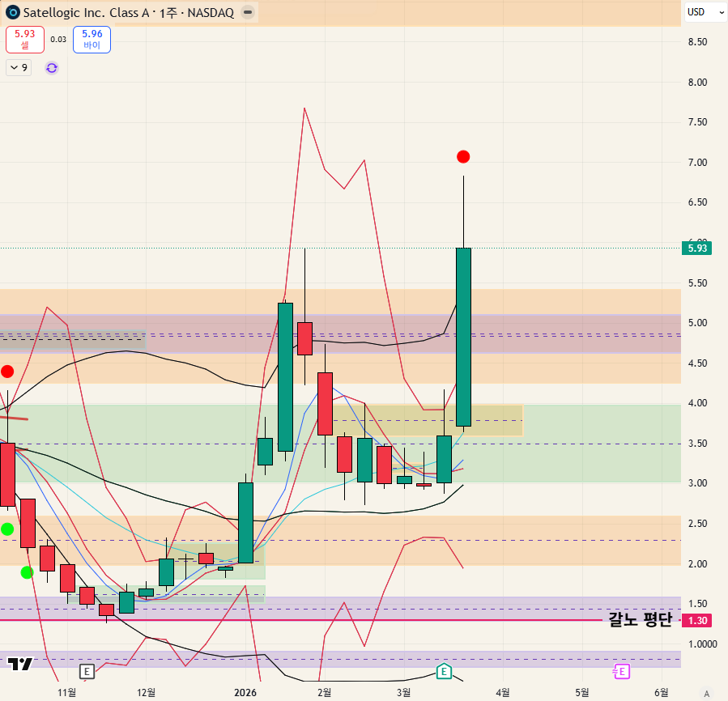Open the USD currency dropdown
Image resolution: width=728 pixels, height=701 pixels.
tap(705, 12)
